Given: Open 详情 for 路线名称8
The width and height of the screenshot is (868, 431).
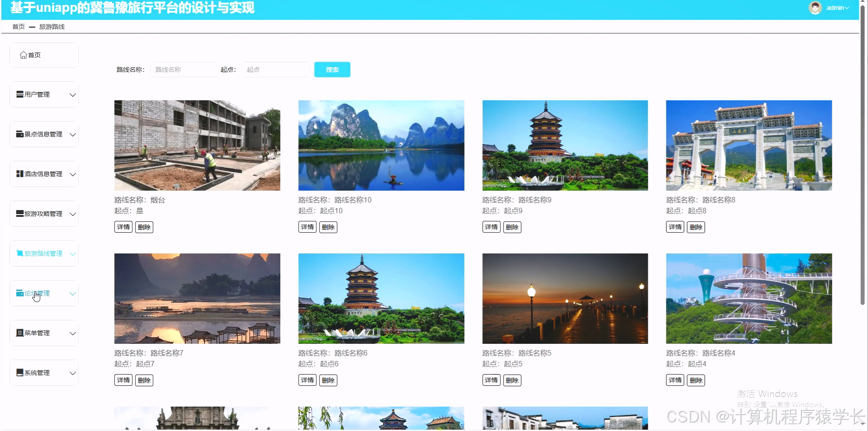Looking at the screenshot, I should coord(675,227).
